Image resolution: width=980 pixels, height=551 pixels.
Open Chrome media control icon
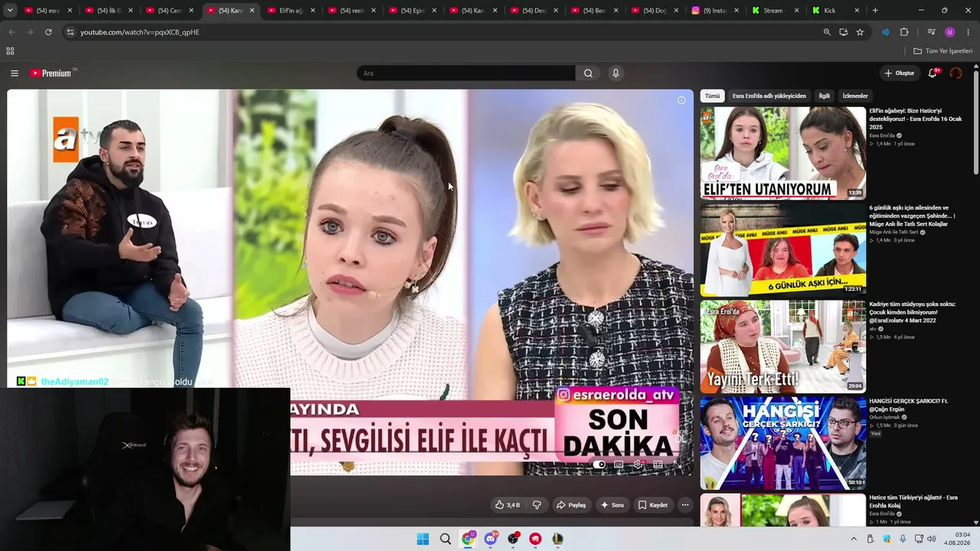931,32
